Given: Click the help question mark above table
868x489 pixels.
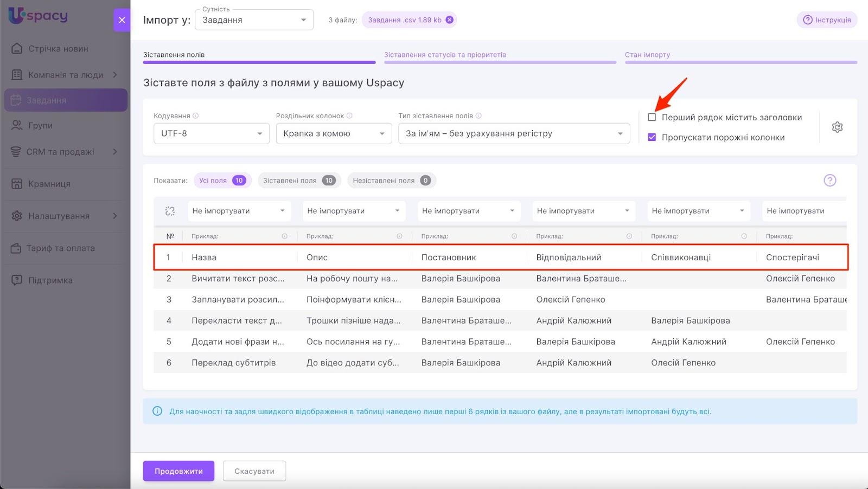Looking at the screenshot, I should tap(829, 181).
